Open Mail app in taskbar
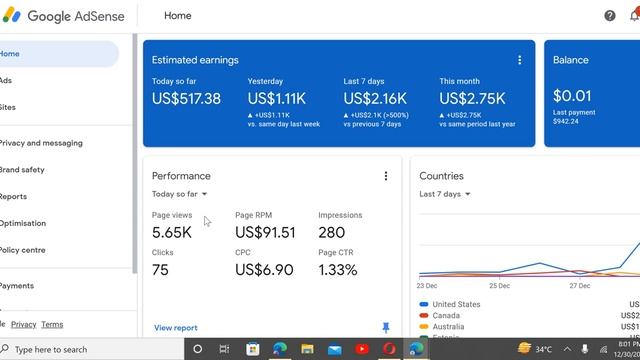Screen dimensions: 640x360 click(x=335, y=349)
